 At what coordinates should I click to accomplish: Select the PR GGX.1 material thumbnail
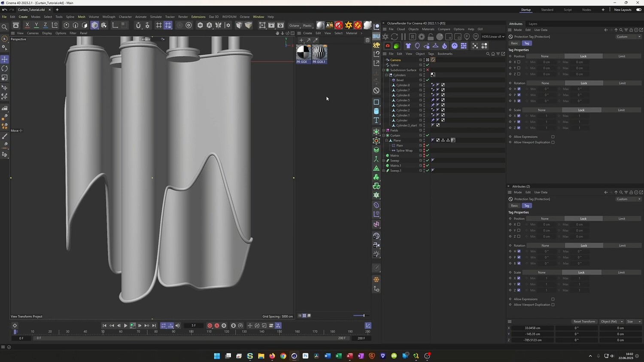point(319,52)
